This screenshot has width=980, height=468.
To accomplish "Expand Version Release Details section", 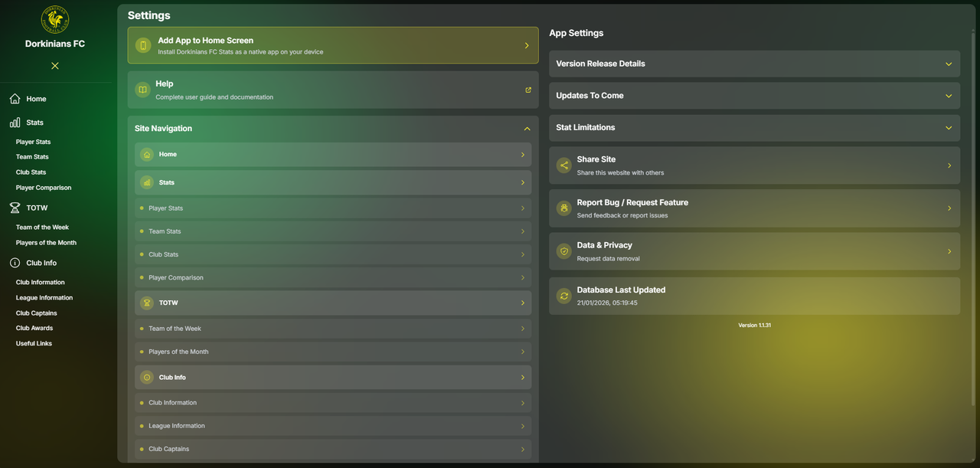I will [949, 64].
